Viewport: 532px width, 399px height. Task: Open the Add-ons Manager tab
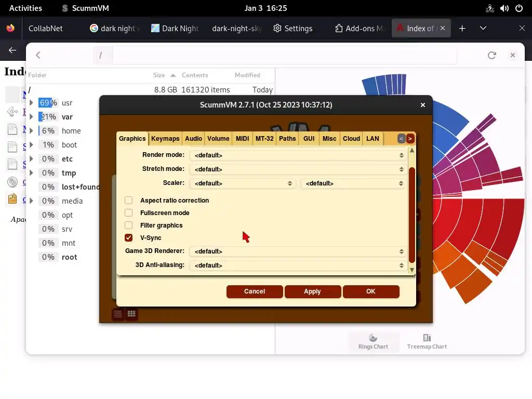pos(359,29)
